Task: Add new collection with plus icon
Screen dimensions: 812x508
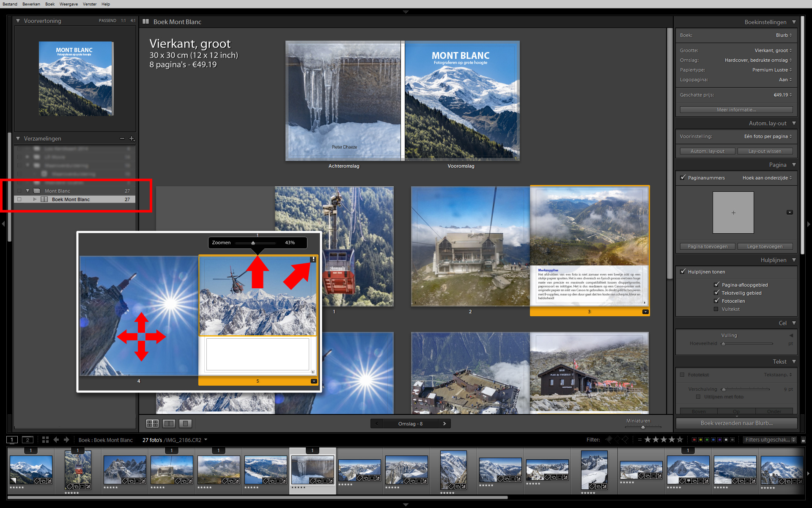Action: pos(132,138)
